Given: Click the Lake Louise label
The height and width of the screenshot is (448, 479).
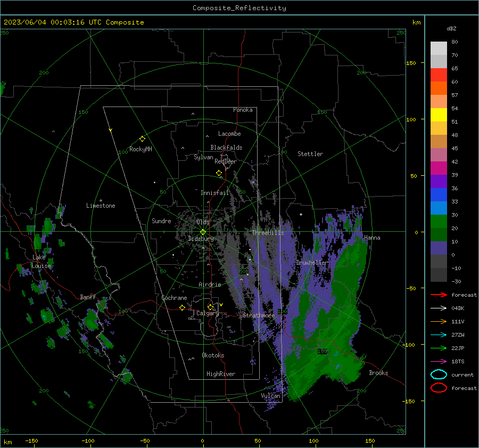Looking at the screenshot, I should click(x=41, y=262).
